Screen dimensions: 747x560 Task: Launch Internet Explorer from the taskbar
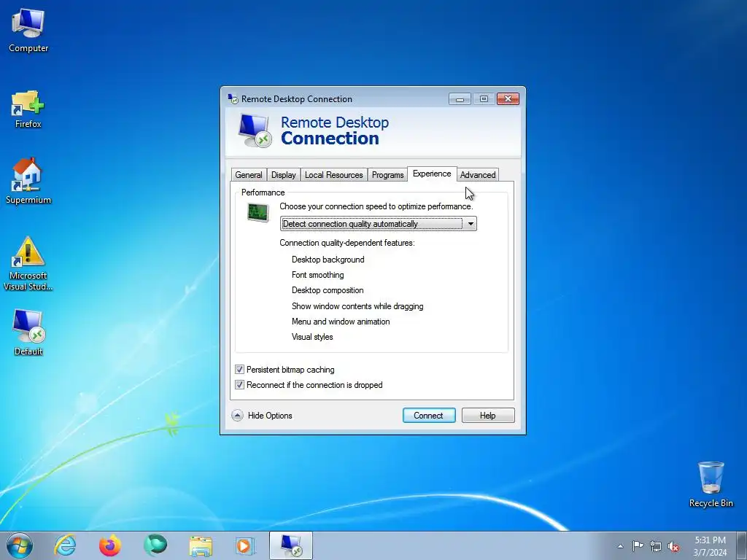tap(65, 545)
